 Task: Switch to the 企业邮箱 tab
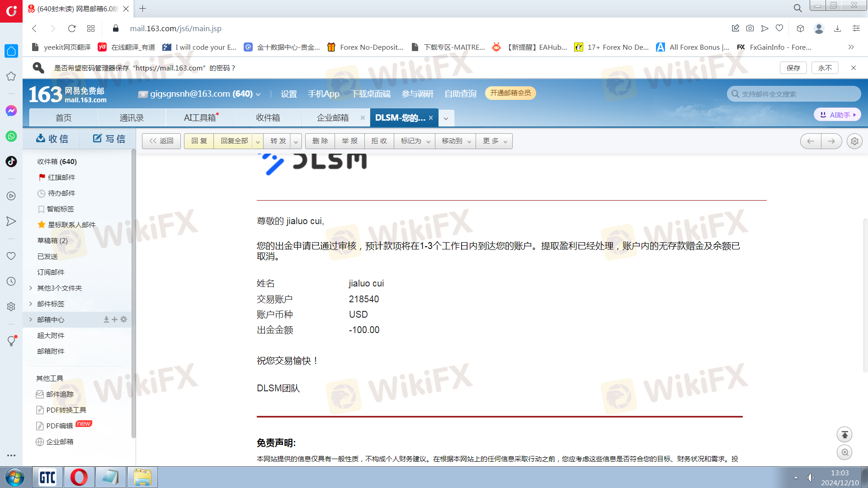point(333,117)
